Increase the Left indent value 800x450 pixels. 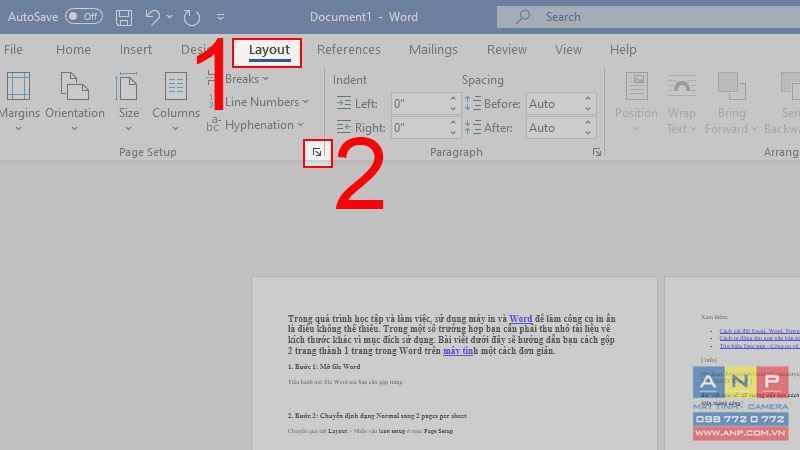(453, 98)
